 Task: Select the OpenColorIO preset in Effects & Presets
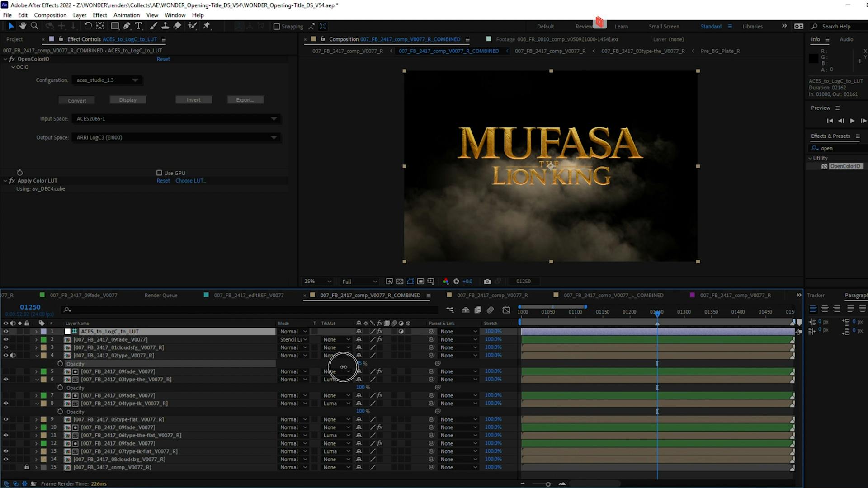pyautogui.click(x=845, y=166)
